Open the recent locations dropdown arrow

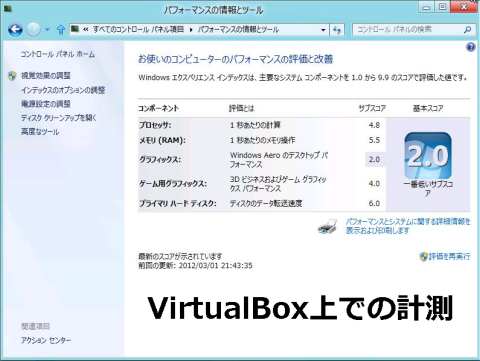click(x=47, y=30)
